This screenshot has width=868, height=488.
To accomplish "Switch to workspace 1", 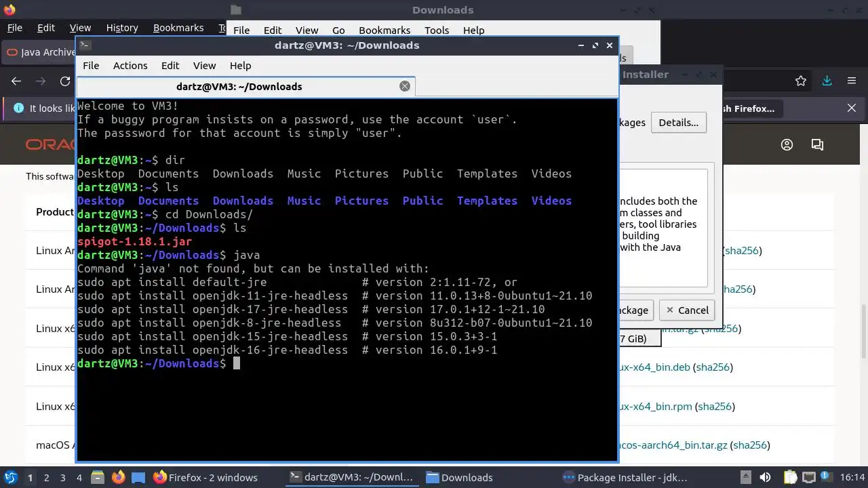I will pyautogui.click(x=30, y=478).
